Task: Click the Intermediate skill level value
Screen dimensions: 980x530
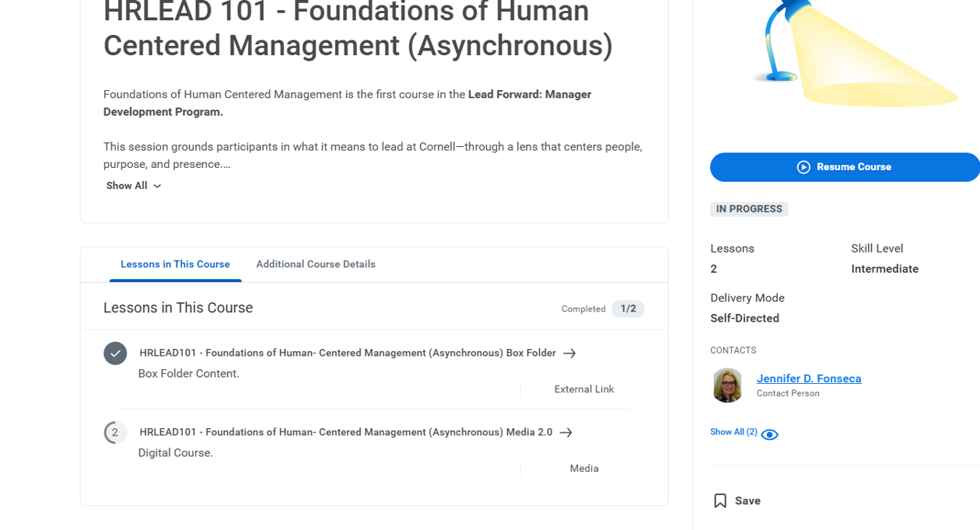Action: point(885,269)
